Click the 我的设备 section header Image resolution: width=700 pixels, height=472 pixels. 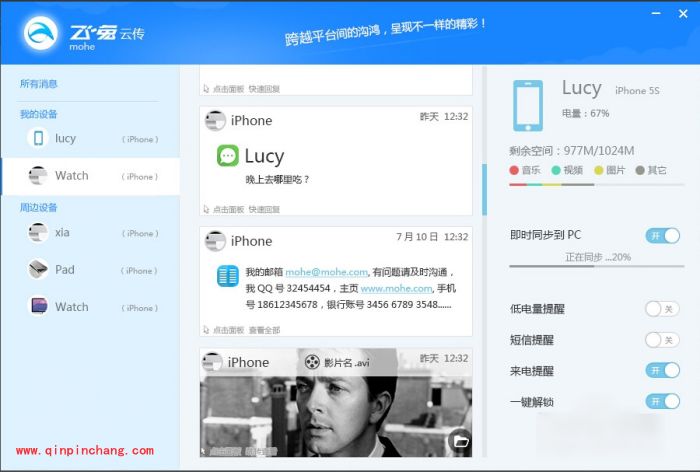tap(39, 114)
